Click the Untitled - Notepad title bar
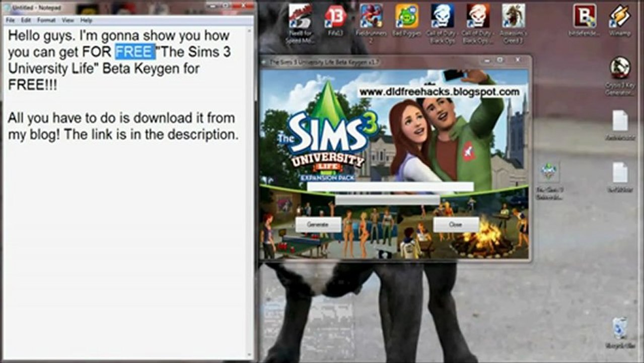Screen dimensions: 644x363 coord(128,8)
